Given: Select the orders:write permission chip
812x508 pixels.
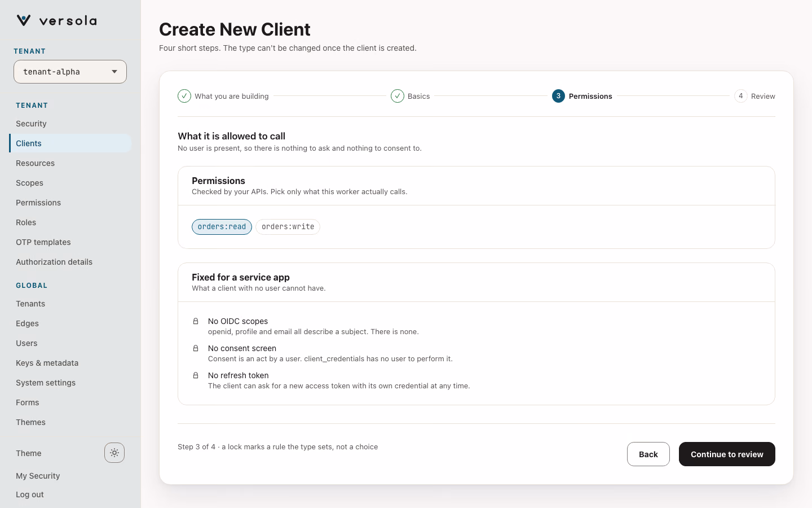Looking at the screenshot, I should click(288, 227).
